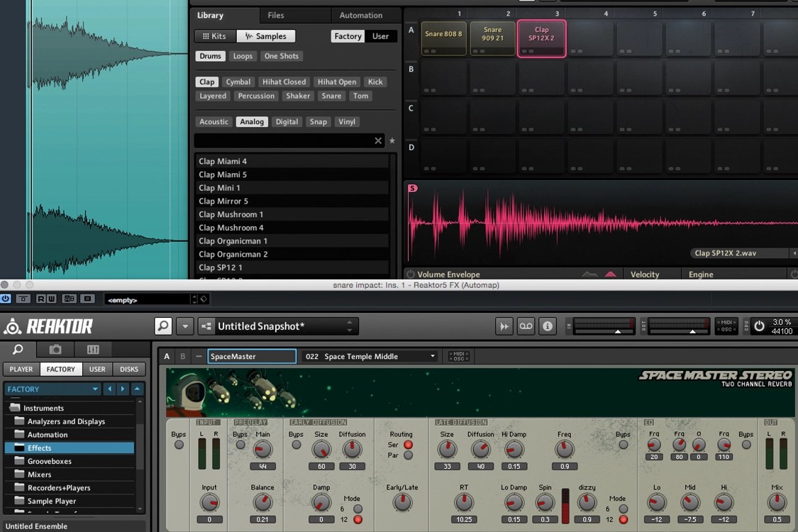
Task: Select Ser routing radio button
Action: click(x=408, y=445)
